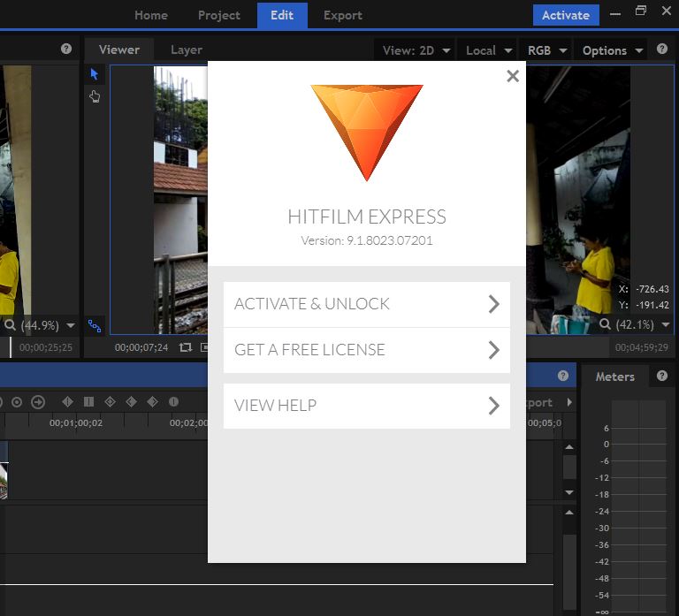
Task: Open the Options dropdown in Viewer
Action: (613, 50)
